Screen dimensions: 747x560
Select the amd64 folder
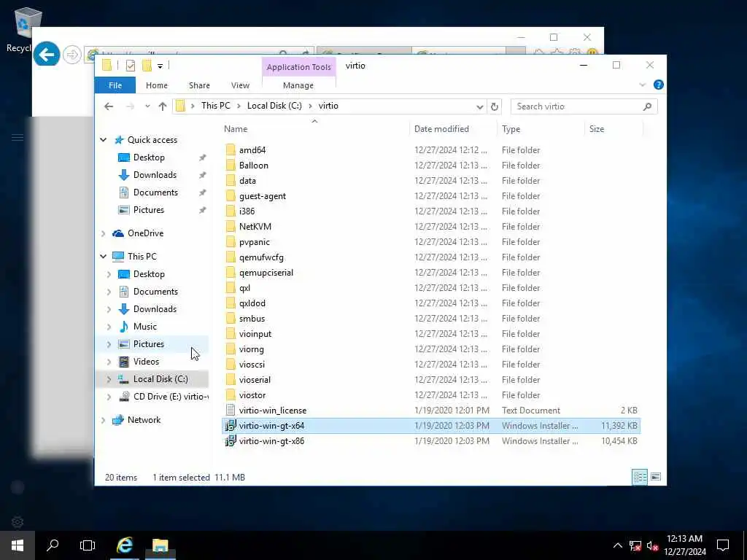click(x=252, y=150)
